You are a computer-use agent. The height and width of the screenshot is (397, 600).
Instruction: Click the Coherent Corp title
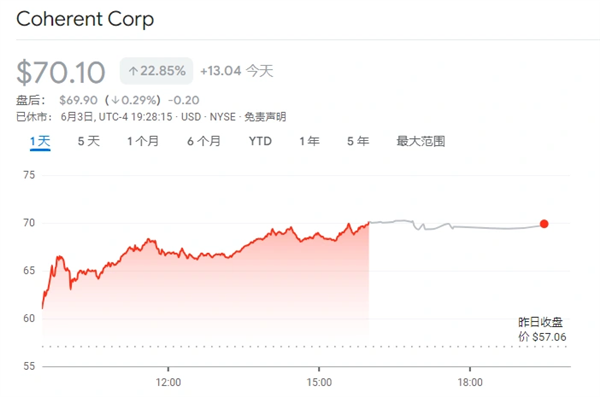click(85, 19)
